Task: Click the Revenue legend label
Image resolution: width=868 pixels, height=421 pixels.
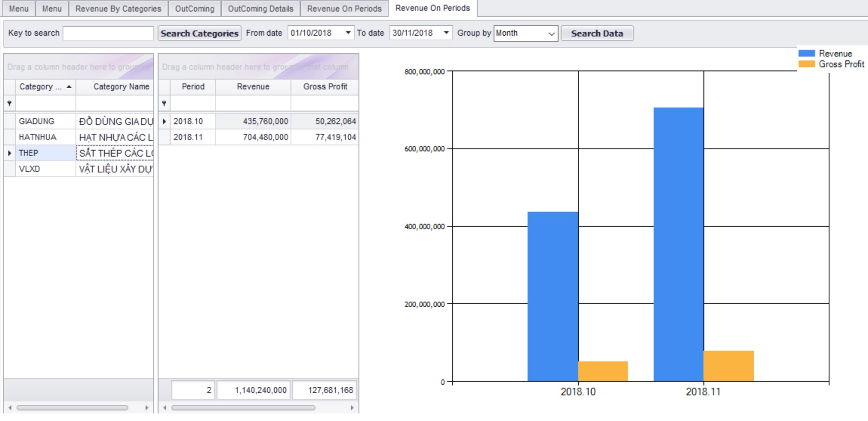Action: tap(835, 53)
